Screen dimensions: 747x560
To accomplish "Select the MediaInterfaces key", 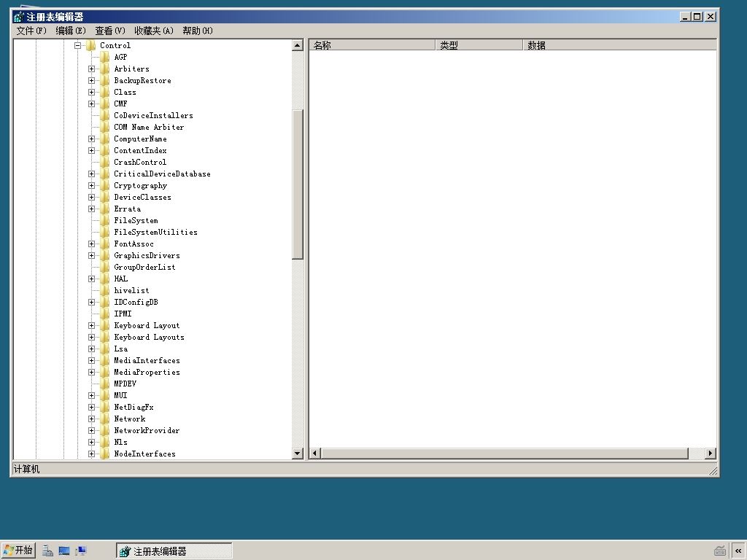I will (147, 360).
